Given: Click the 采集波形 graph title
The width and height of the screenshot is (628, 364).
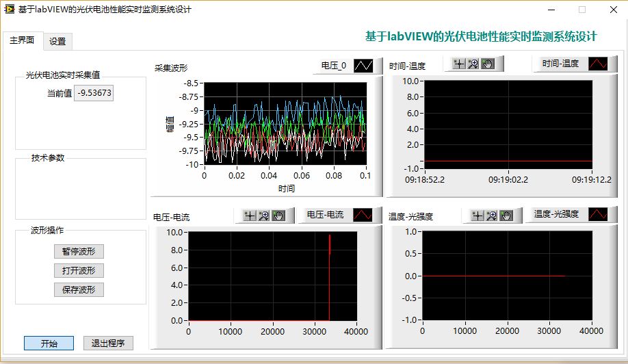Looking at the screenshot, I should pos(171,68).
